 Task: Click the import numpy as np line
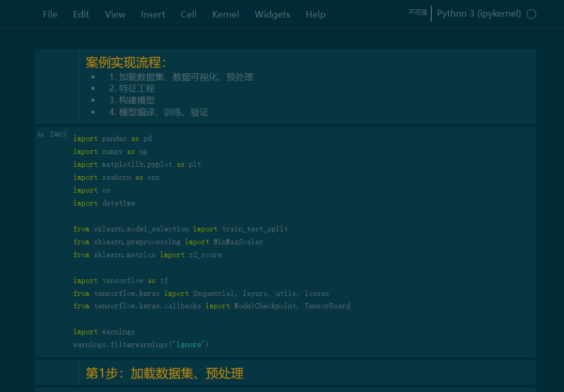click(111, 152)
